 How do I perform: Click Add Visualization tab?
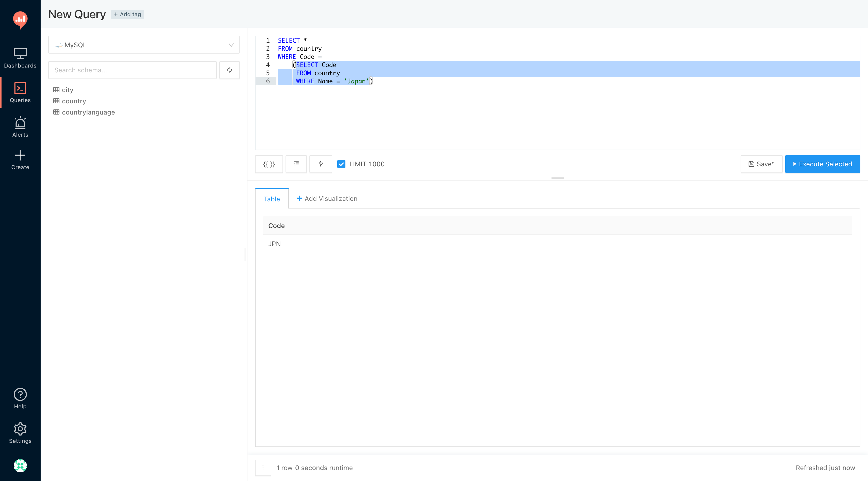pos(327,199)
